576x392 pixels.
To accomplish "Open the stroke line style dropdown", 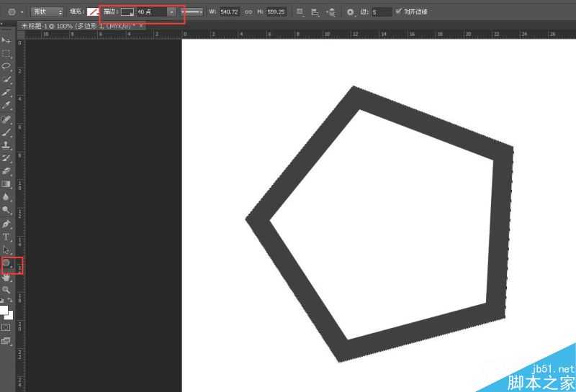I will pos(192,12).
